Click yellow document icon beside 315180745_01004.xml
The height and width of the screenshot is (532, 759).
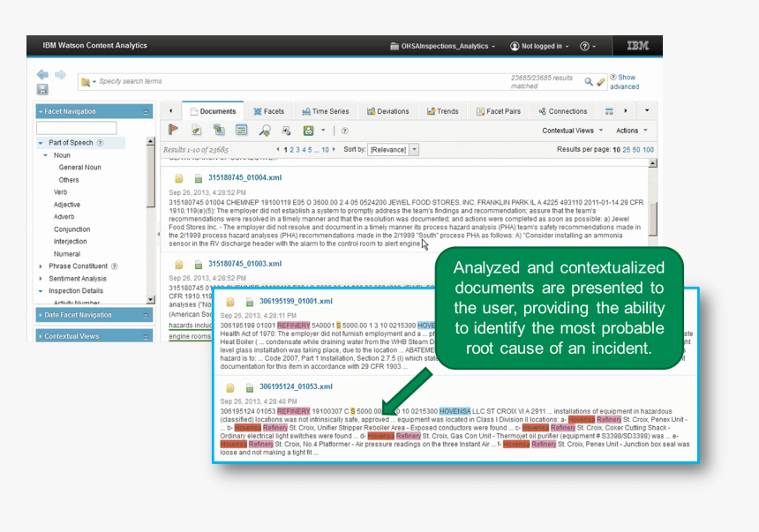pyautogui.click(x=179, y=178)
